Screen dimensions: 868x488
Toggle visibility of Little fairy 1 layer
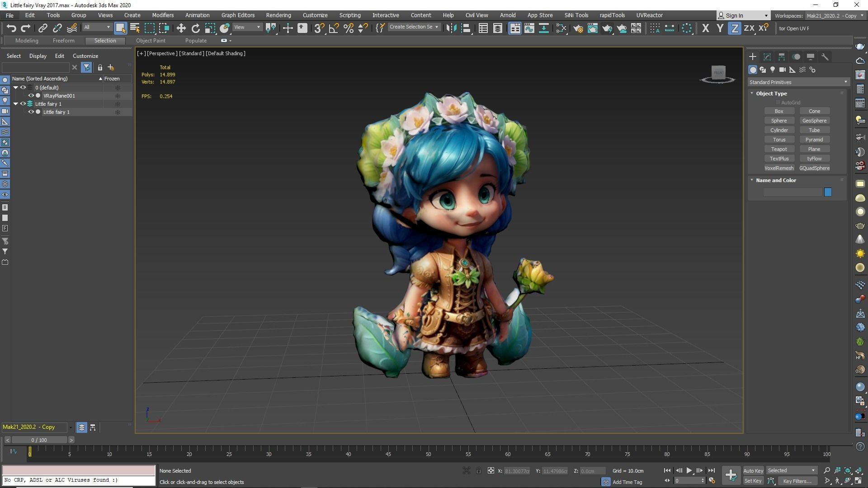click(x=23, y=103)
